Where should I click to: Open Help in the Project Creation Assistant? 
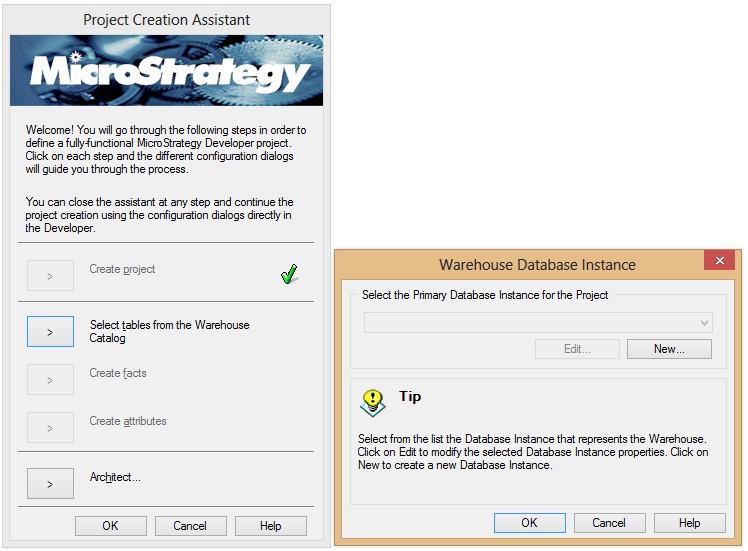(x=270, y=526)
